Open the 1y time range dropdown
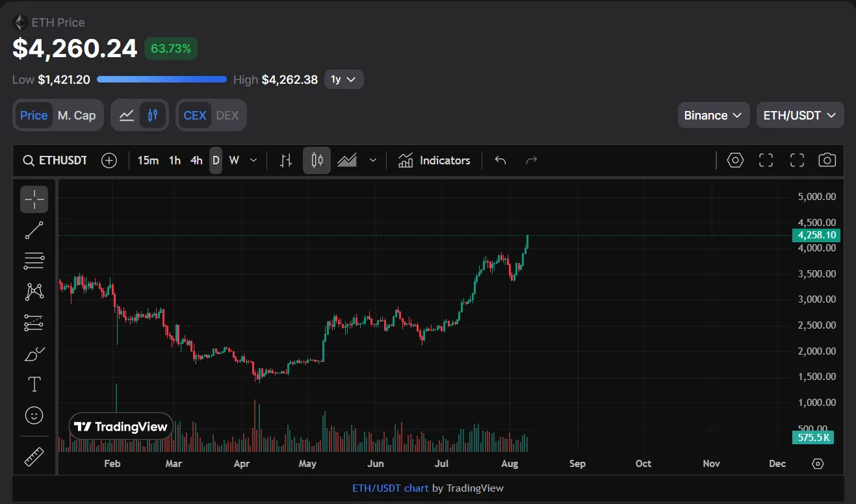This screenshot has height=504, width=856. click(344, 80)
